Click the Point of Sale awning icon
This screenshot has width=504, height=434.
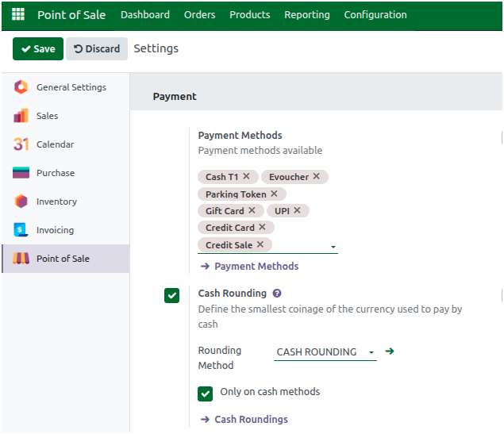pyautogui.click(x=21, y=259)
